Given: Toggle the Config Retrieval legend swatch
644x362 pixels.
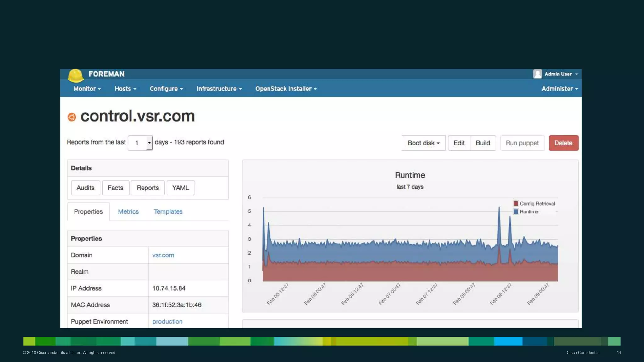Looking at the screenshot, I should 516,204.
